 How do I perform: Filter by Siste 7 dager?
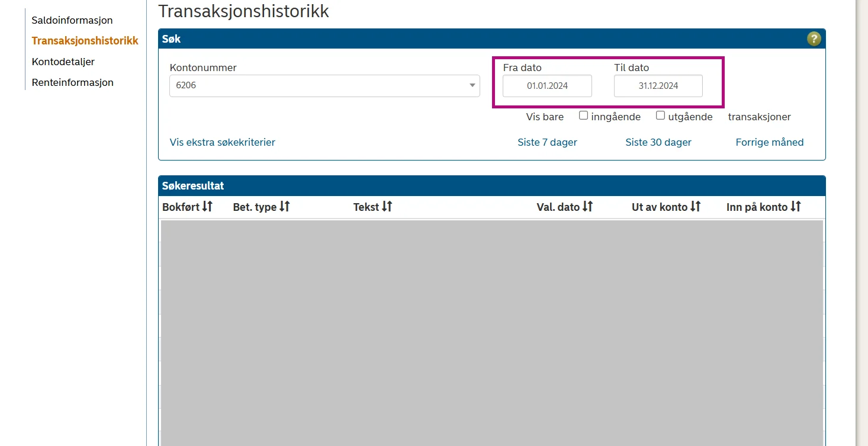[x=547, y=142]
